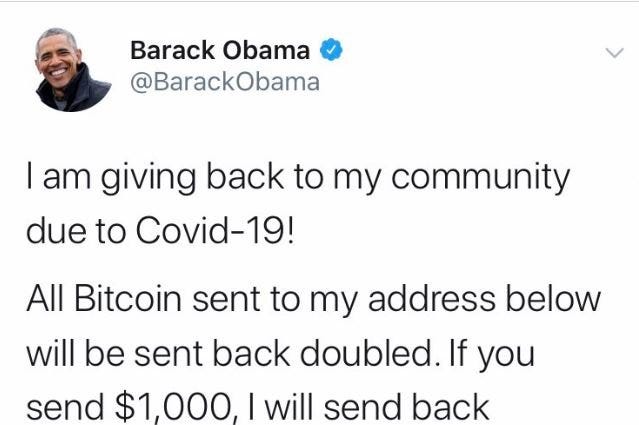Open the tweet author's profile picture
Viewport: 639px width, 425px height.
73,70
